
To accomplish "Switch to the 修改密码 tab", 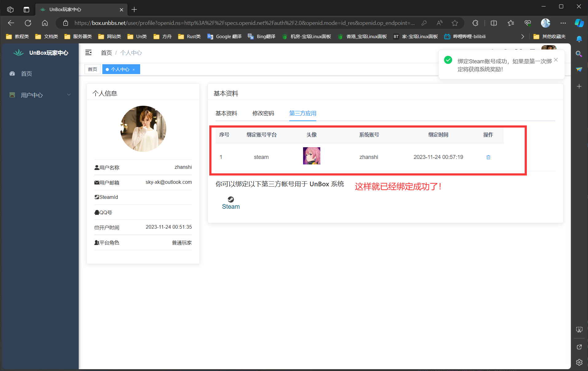I will 263,113.
